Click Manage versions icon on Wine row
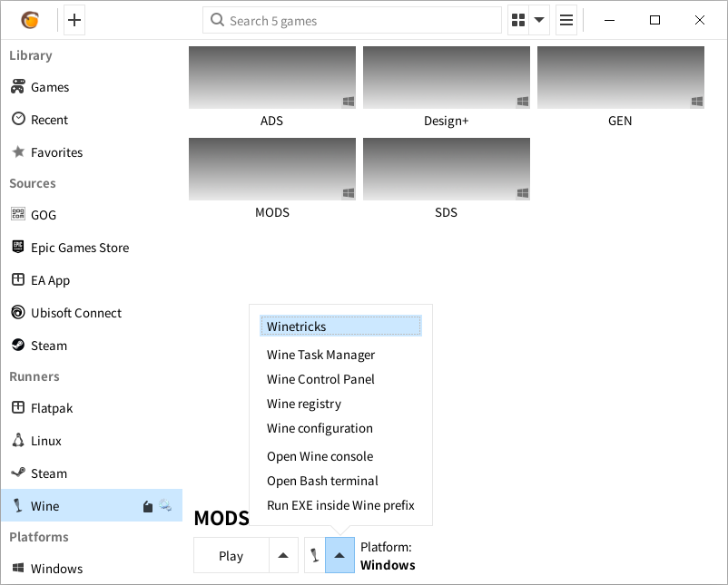This screenshot has height=585, width=728. coord(148,506)
